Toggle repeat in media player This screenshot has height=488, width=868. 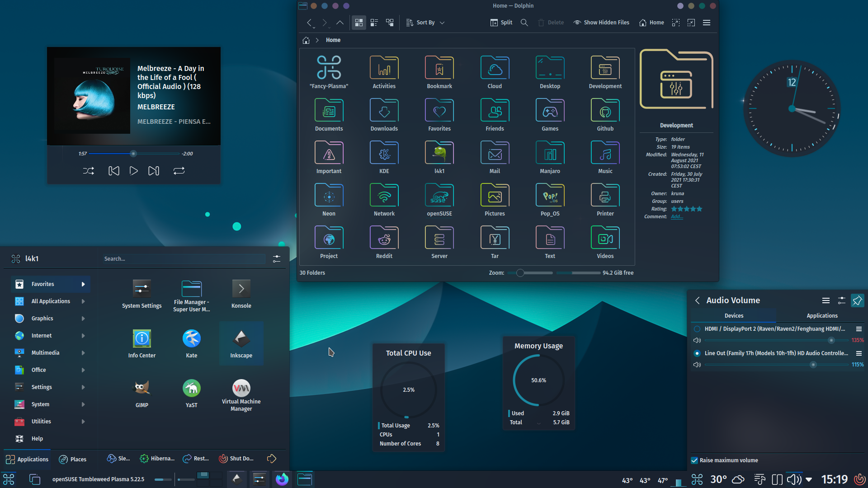tap(179, 171)
